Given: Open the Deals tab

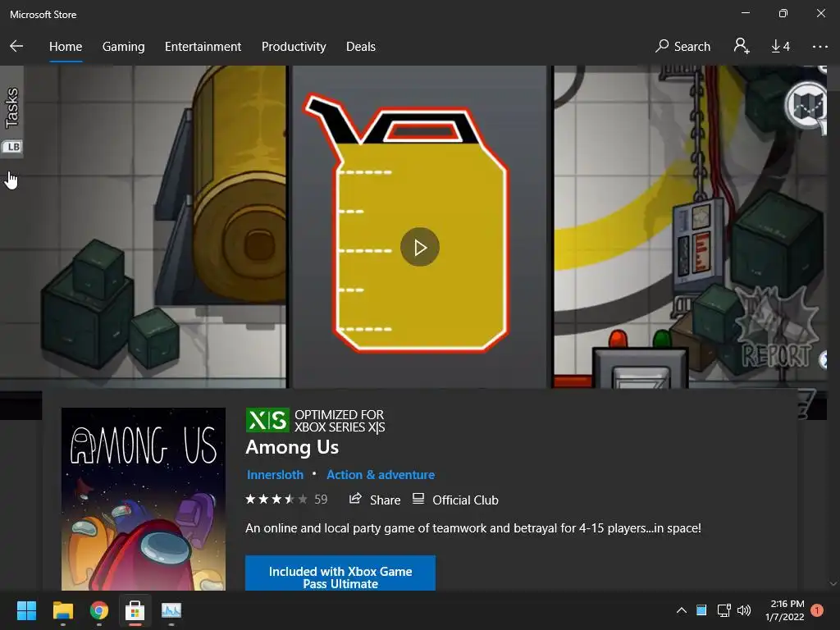Looking at the screenshot, I should tap(361, 47).
